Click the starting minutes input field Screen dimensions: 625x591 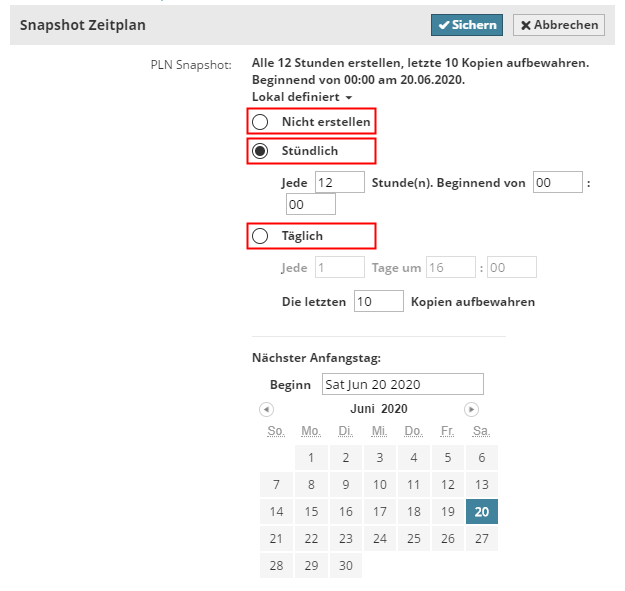click(310, 204)
